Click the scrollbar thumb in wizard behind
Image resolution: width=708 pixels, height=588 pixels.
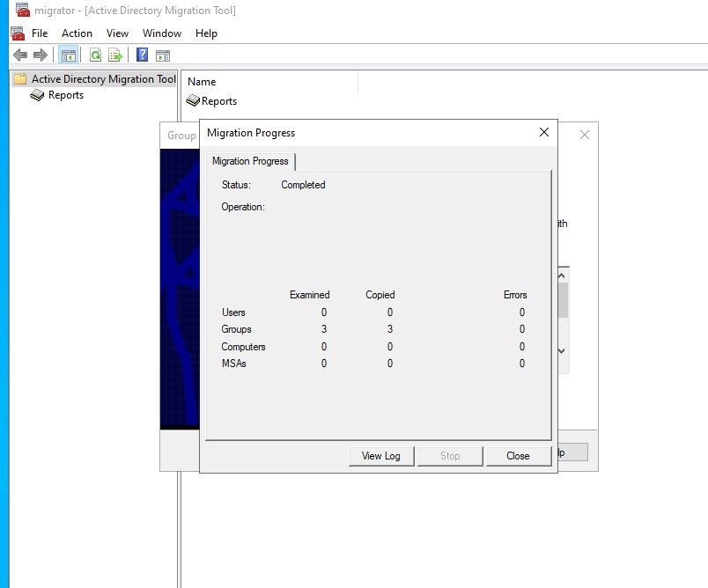tap(563, 300)
